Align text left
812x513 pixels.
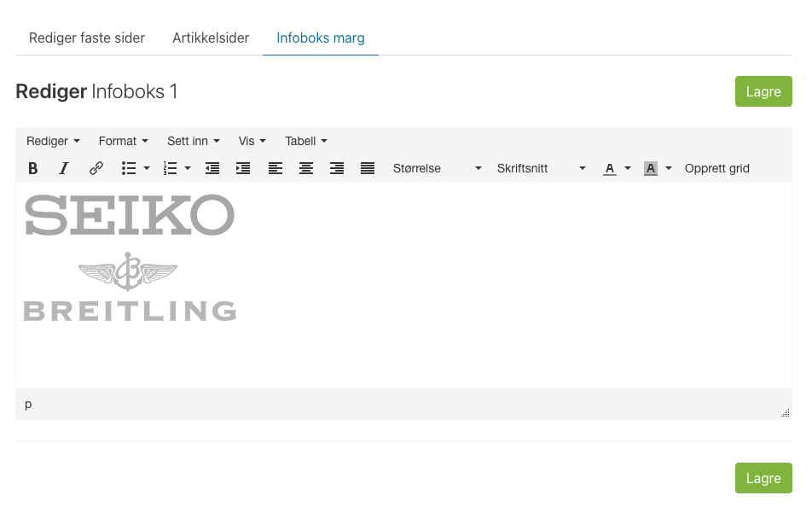[275, 168]
